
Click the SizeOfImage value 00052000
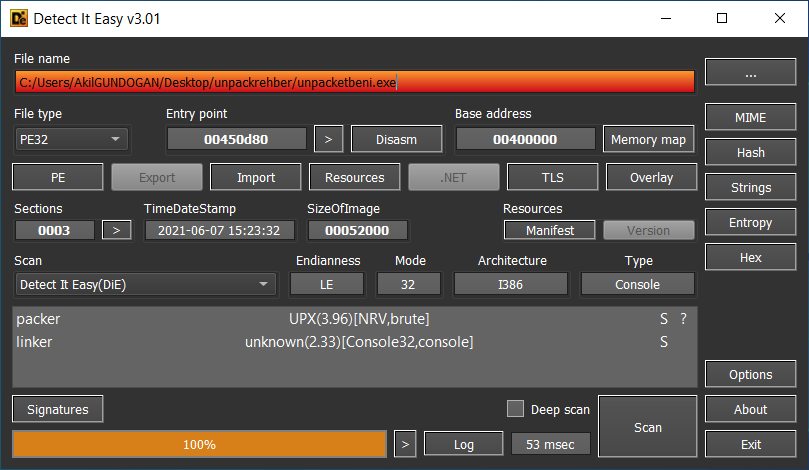[x=357, y=230]
